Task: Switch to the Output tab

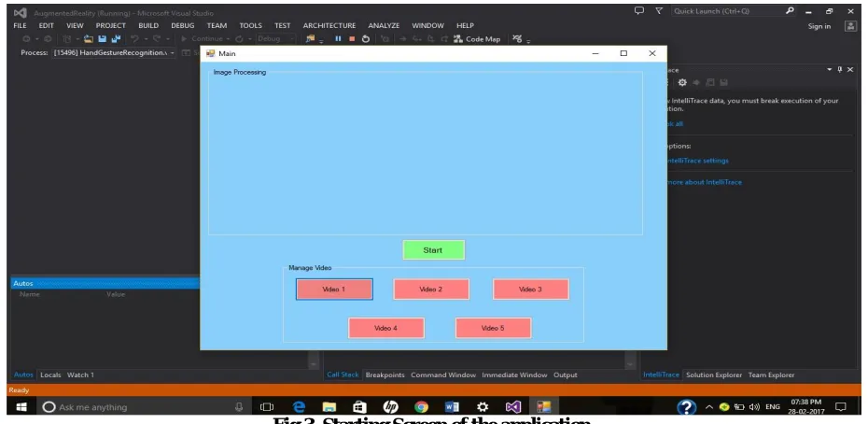Action: click(566, 375)
